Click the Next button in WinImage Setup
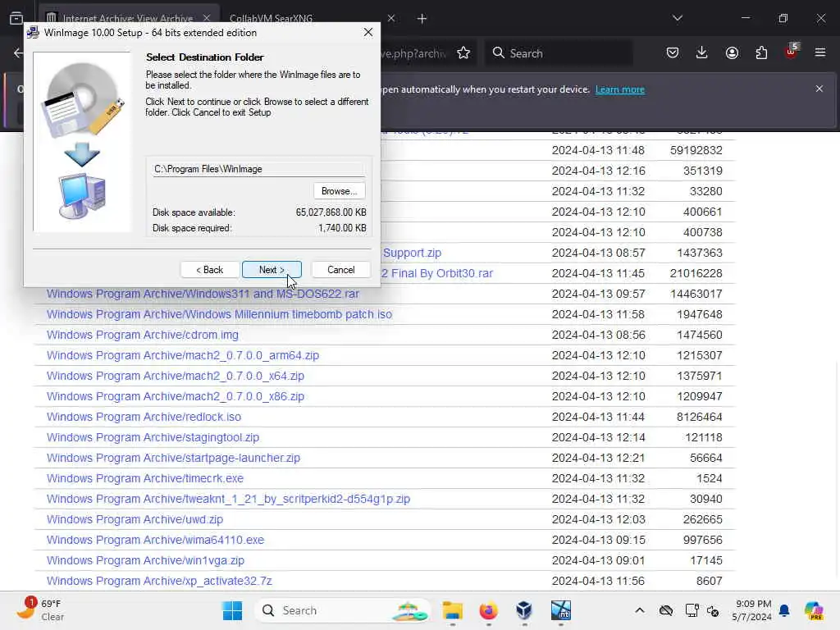The height and width of the screenshot is (630, 840). pos(272,269)
